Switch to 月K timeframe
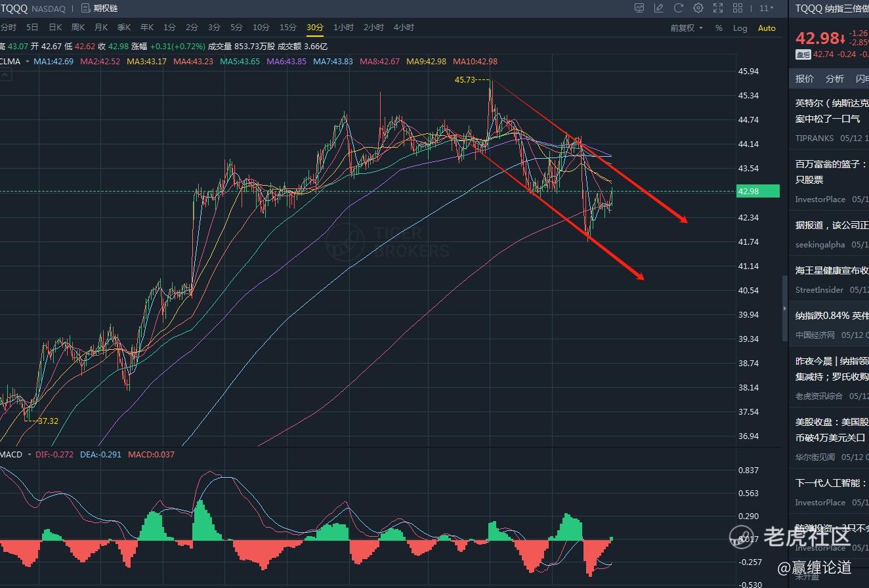 click(x=101, y=28)
